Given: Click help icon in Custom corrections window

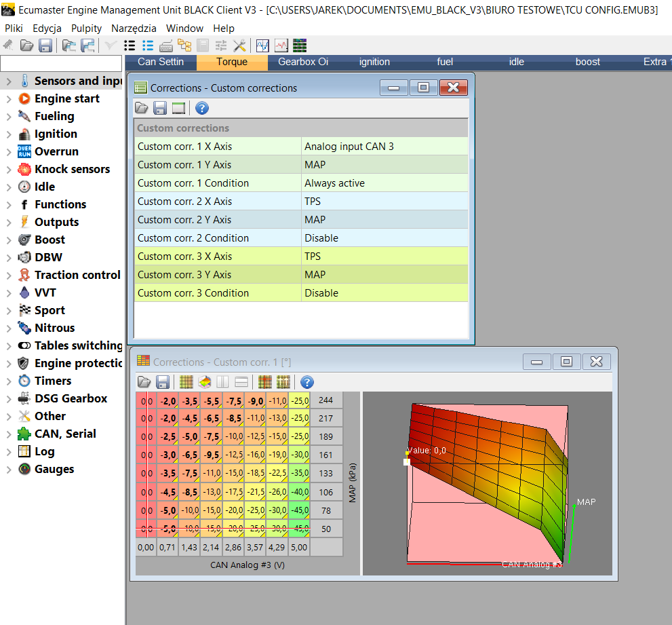Looking at the screenshot, I should click(201, 108).
